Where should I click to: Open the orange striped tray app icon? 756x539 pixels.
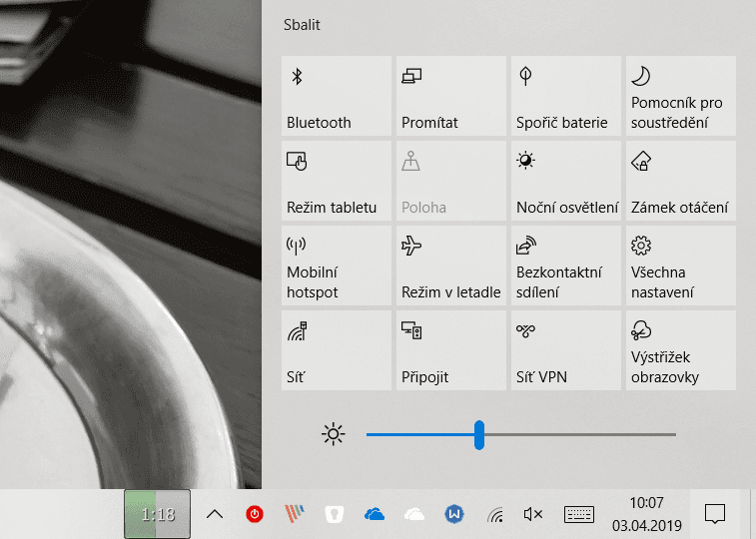tap(294, 514)
